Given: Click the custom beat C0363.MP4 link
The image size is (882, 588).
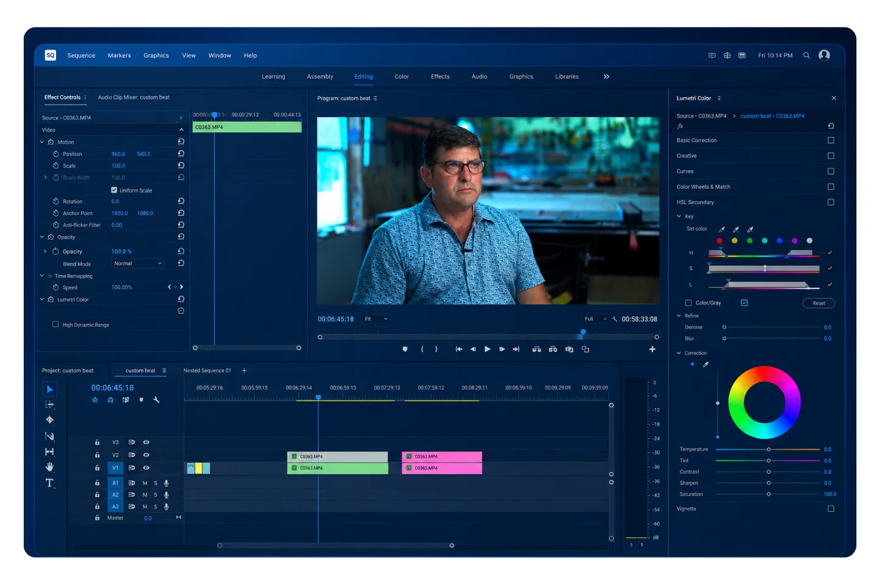Looking at the screenshot, I should 772,116.
